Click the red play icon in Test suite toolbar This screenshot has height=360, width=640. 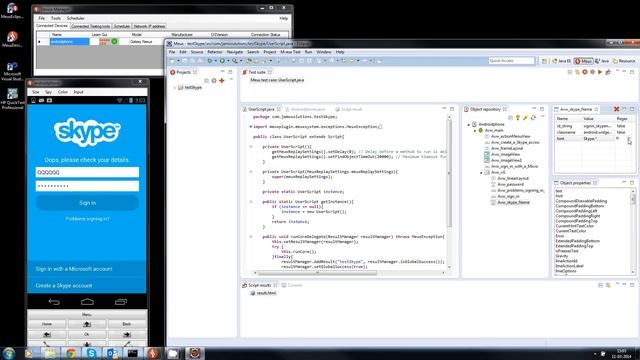[x=600, y=72]
